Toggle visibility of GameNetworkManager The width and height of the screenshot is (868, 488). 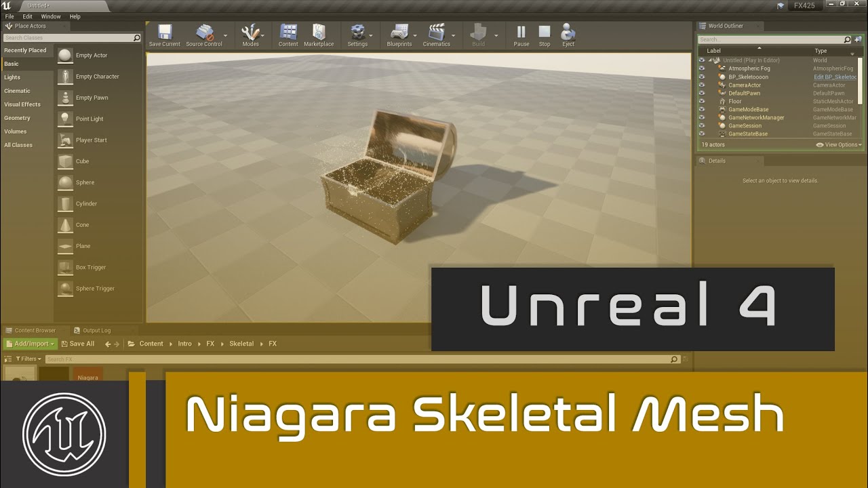(x=702, y=117)
